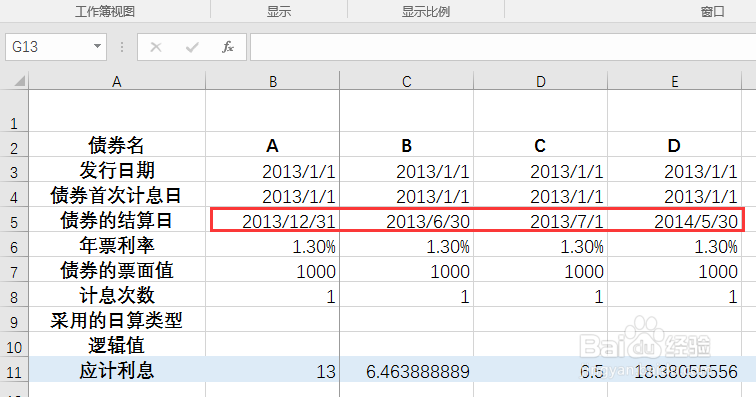Screen dimensions: 756x397
Task: Click cell 年票利率
Action: (x=117, y=245)
